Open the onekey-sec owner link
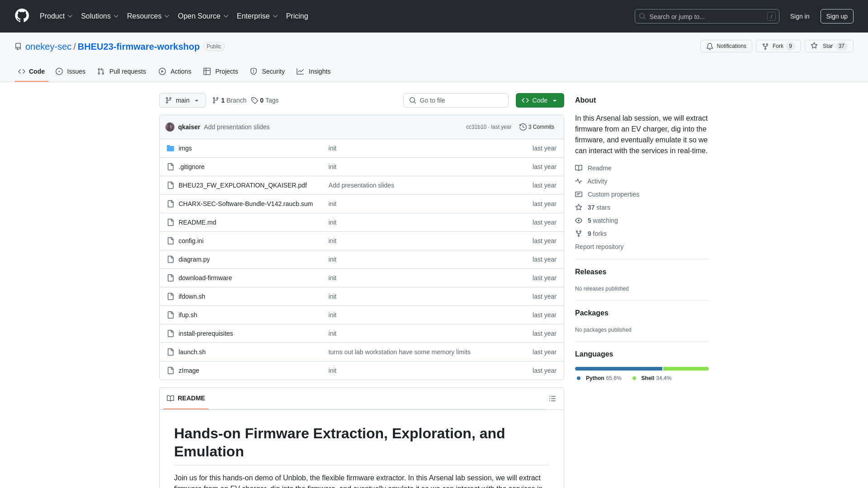 click(x=48, y=47)
